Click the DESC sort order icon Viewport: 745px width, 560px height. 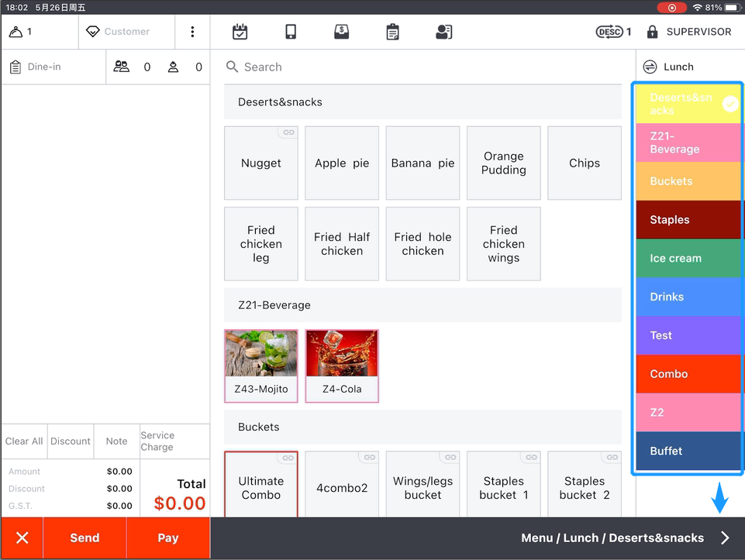click(x=609, y=32)
